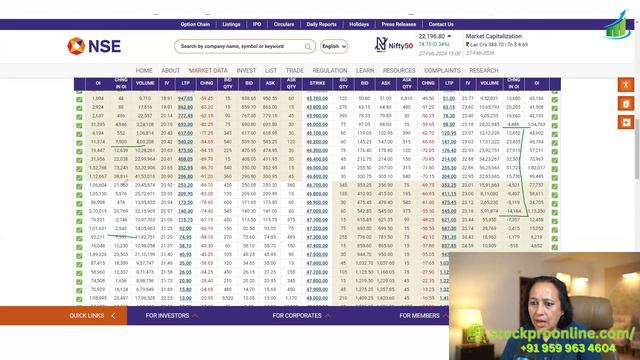The height and width of the screenshot is (360, 640).
Task: Click put LTP link 120.95
Action: (x=449, y=133)
